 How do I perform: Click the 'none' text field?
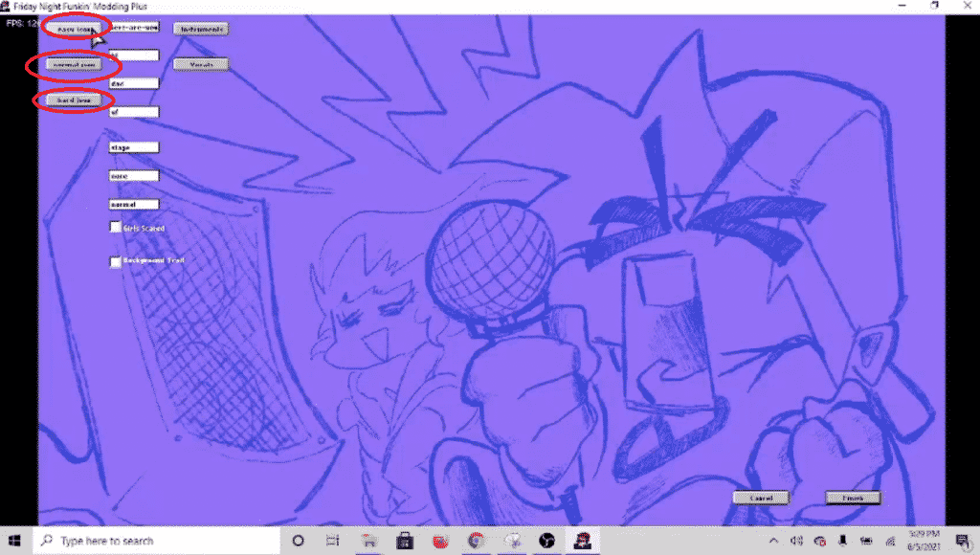[134, 176]
